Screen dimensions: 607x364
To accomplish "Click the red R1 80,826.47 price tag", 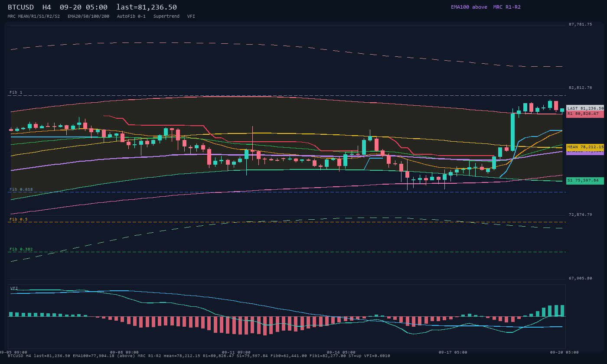I will (585, 114).
